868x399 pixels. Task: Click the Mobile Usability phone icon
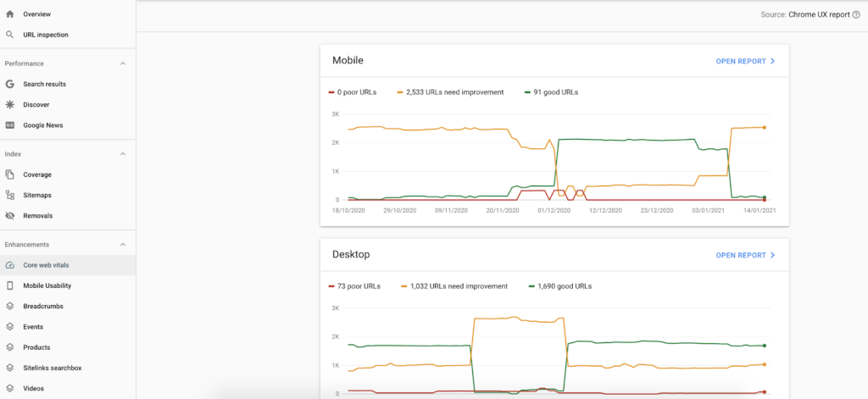(9, 285)
